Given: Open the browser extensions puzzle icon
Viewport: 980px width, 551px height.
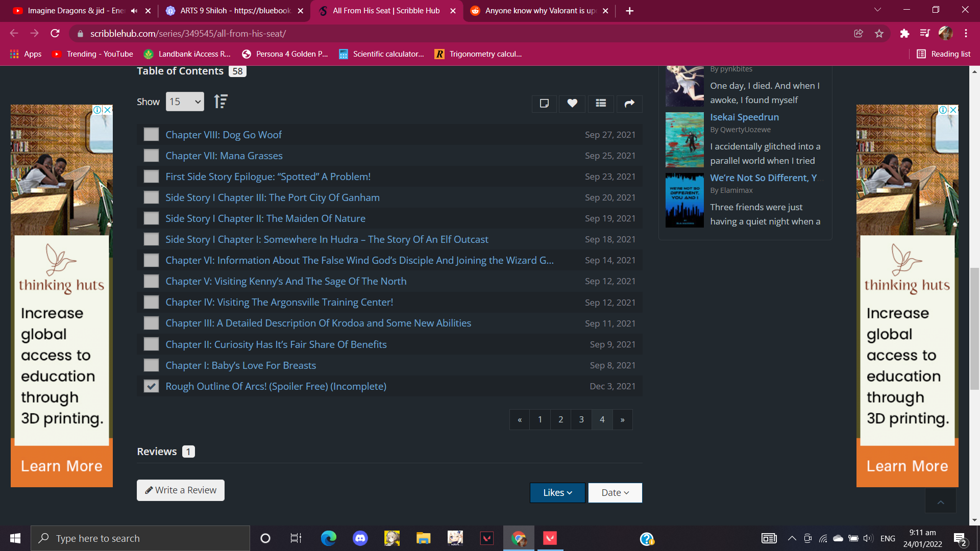Looking at the screenshot, I should (x=904, y=34).
